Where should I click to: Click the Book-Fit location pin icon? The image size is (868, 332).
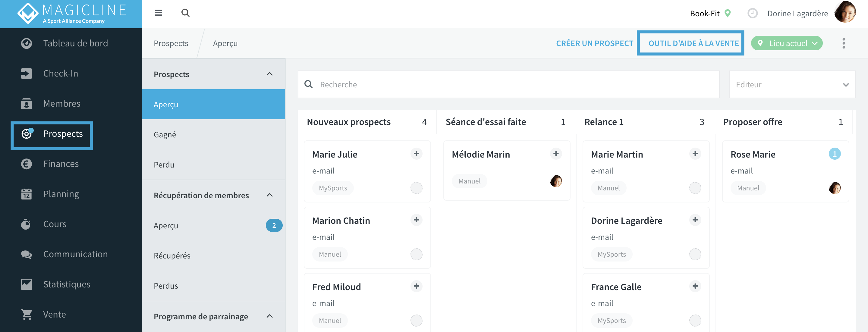pyautogui.click(x=728, y=14)
